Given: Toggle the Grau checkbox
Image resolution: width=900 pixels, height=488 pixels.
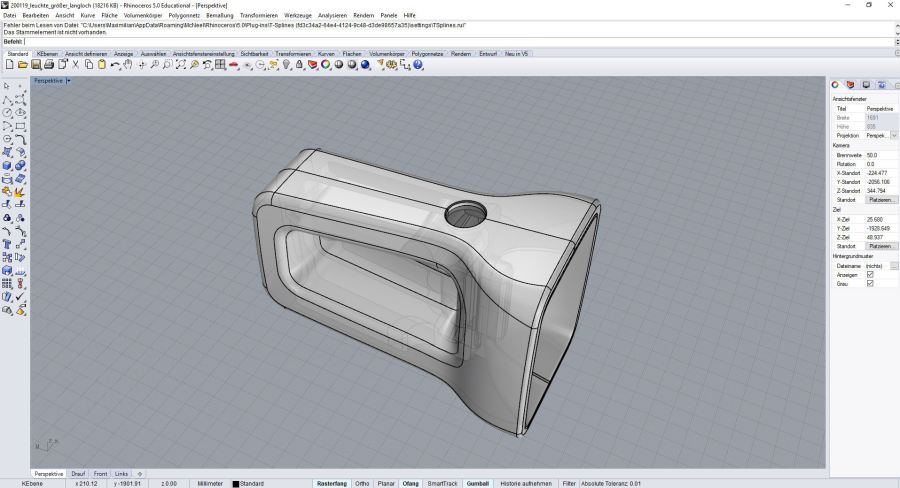Looking at the screenshot, I should [x=869, y=283].
